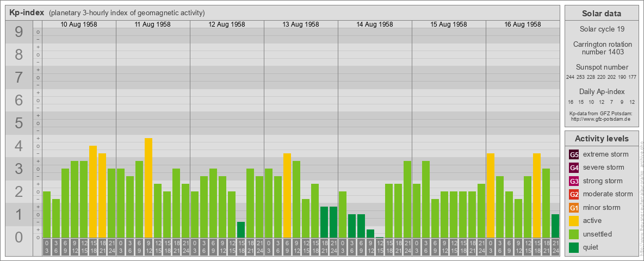
Task: Click the 'Activity levels' panel heading
Action: tap(601, 139)
